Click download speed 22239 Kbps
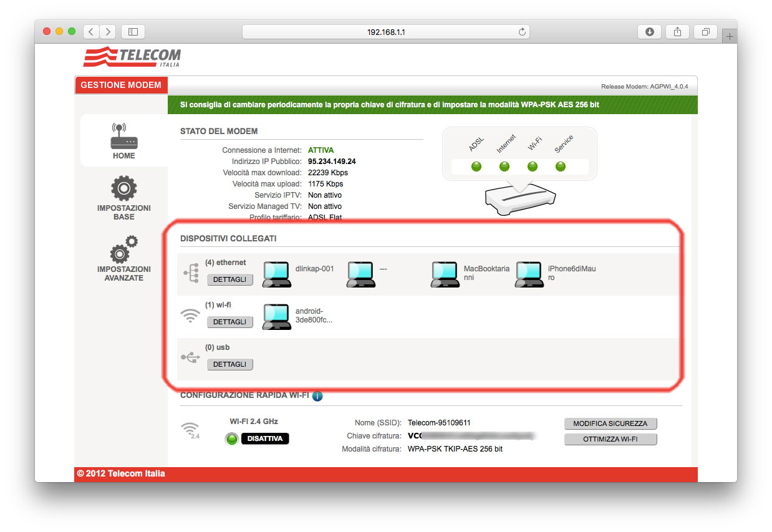Screen dimensions: 772x532 coord(328,173)
